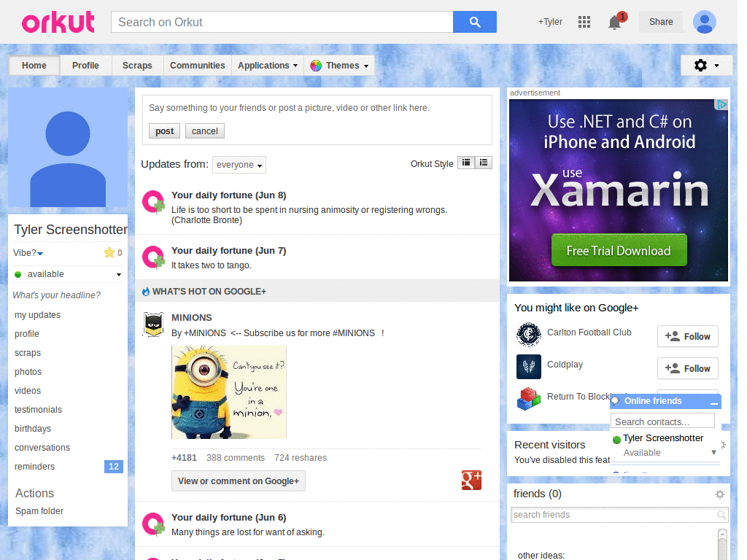Open the notifications bell

coord(614,23)
